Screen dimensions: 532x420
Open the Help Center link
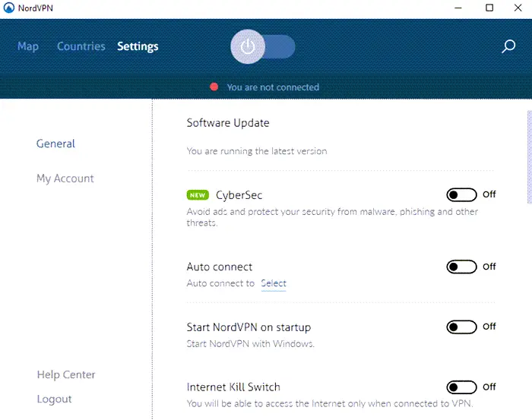coord(66,374)
